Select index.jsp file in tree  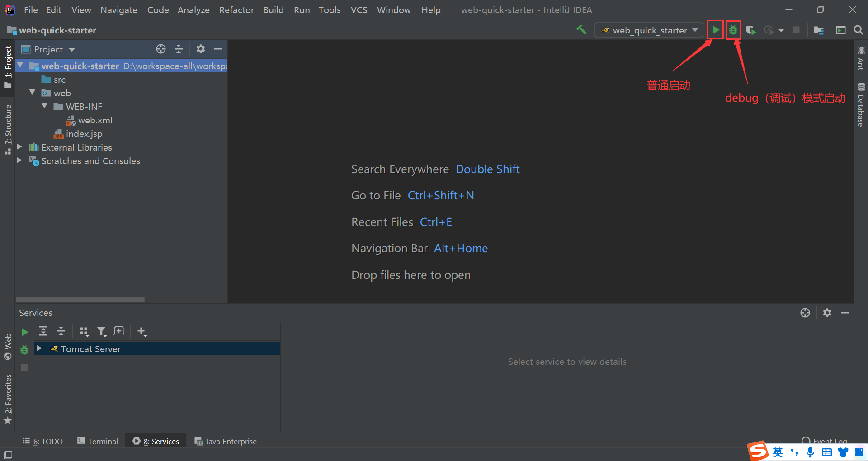[x=78, y=134]
